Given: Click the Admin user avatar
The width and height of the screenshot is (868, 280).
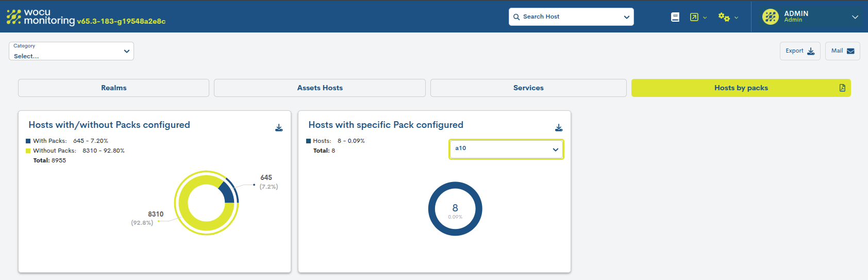Looking at the screenshot, I should click(x=770, y=17).
